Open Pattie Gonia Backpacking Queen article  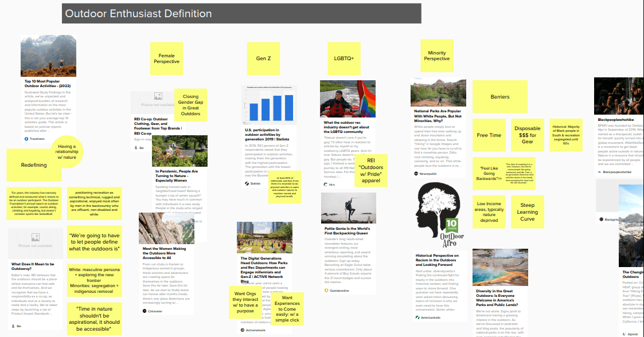pyautogui.click(x=347, y=231)
